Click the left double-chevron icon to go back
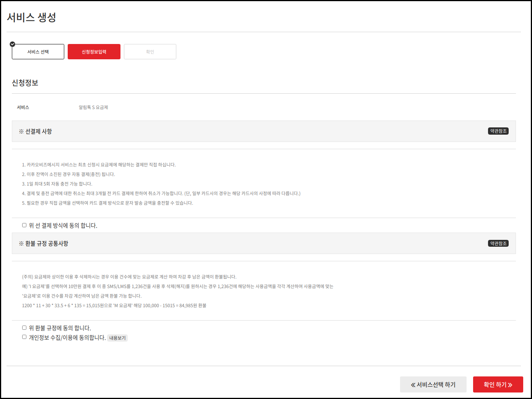 pos(413,385)
